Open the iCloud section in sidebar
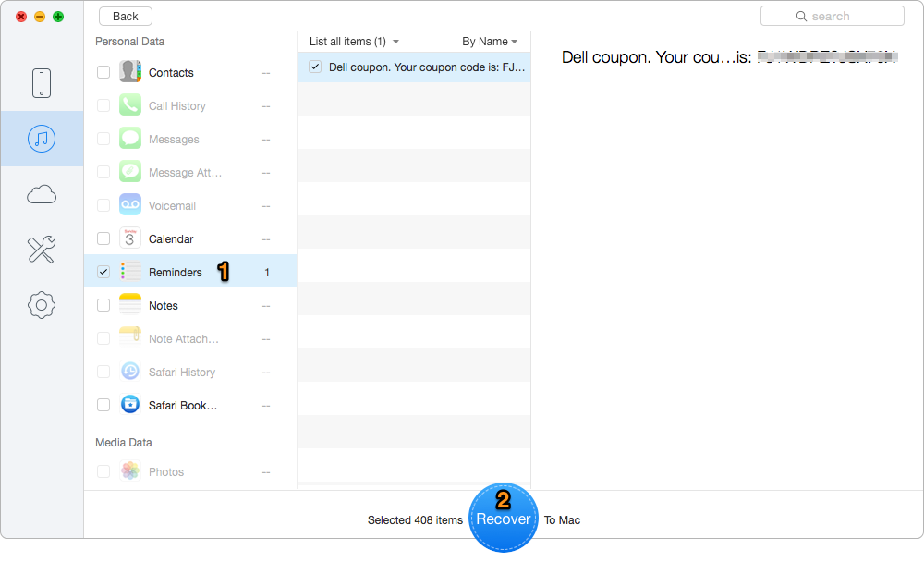924x562 pixels. [42, 194]
